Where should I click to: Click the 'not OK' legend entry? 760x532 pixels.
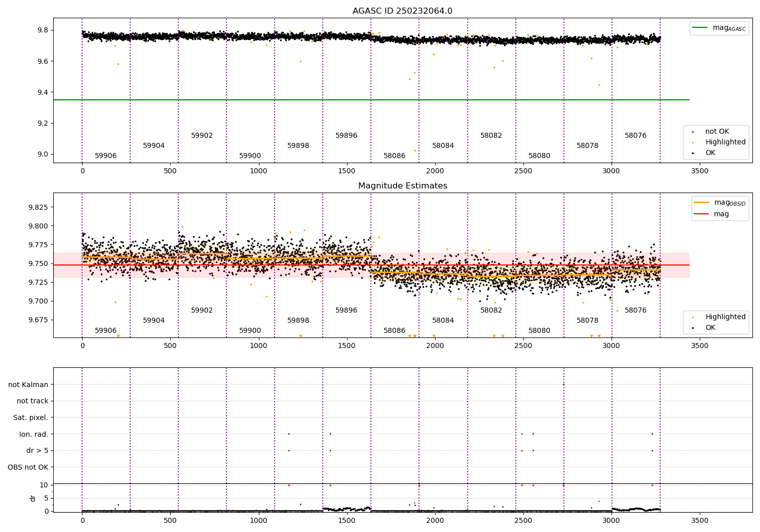coord(716,132)
